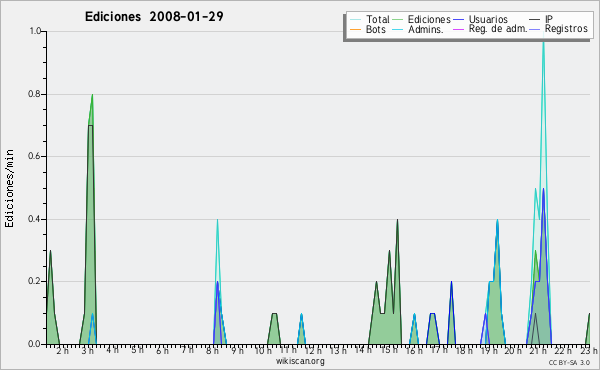Click the Total legend label text

(378, 19)
